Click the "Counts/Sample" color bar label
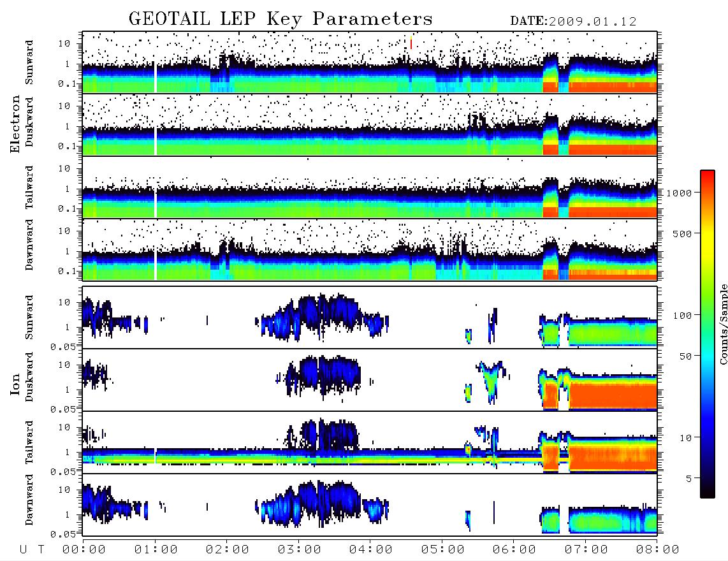This screenshot has width=728, height=561. coord(724,324)
